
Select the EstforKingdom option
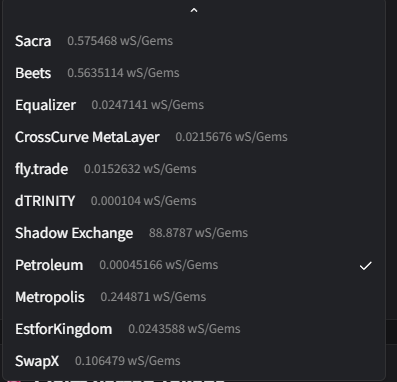194,329
